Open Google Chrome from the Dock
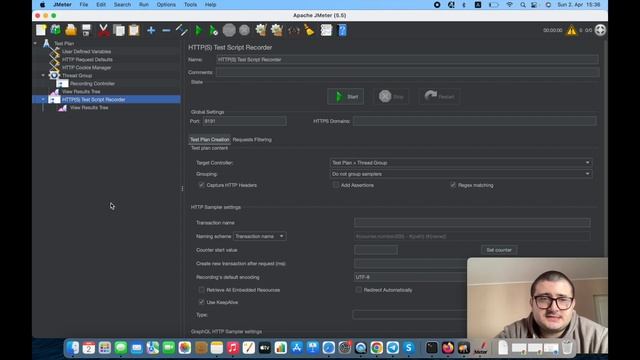 376,348
